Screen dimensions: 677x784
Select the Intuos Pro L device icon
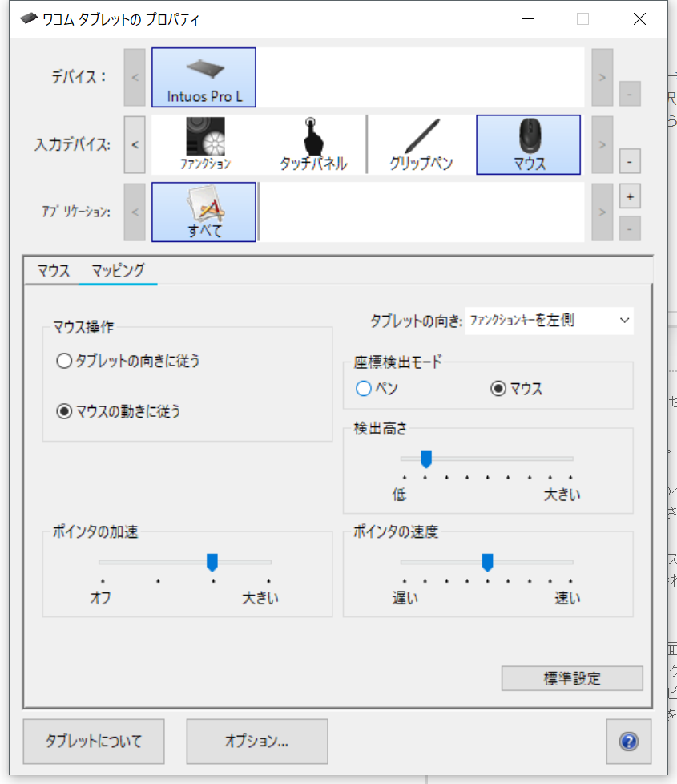(x=204, y=78)
